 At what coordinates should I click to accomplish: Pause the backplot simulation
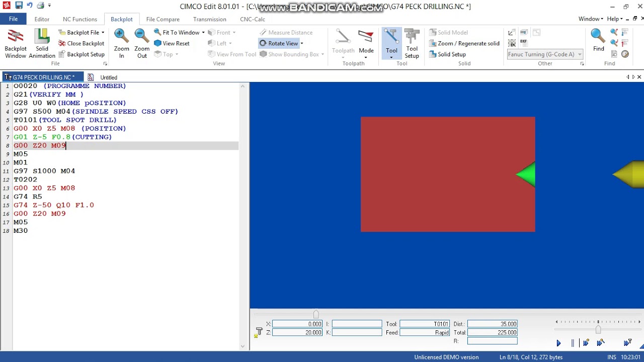tap(573, 343)
